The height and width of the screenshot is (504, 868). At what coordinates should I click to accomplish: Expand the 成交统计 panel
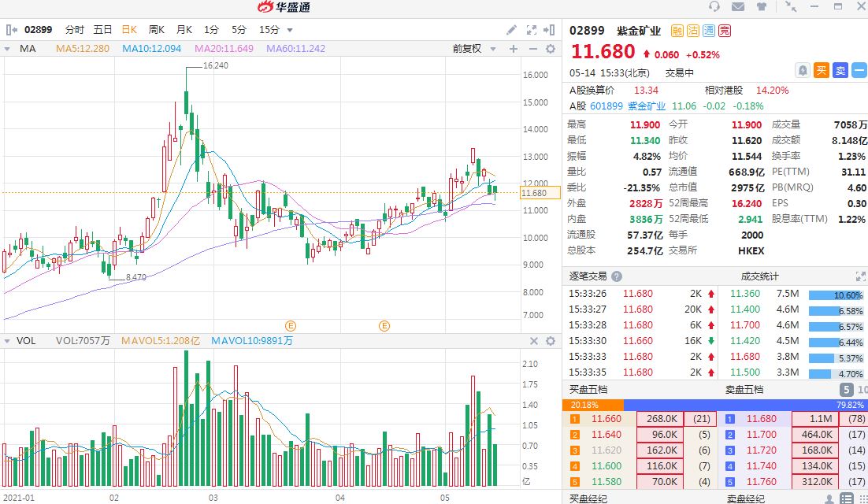[x=861, y=276]
